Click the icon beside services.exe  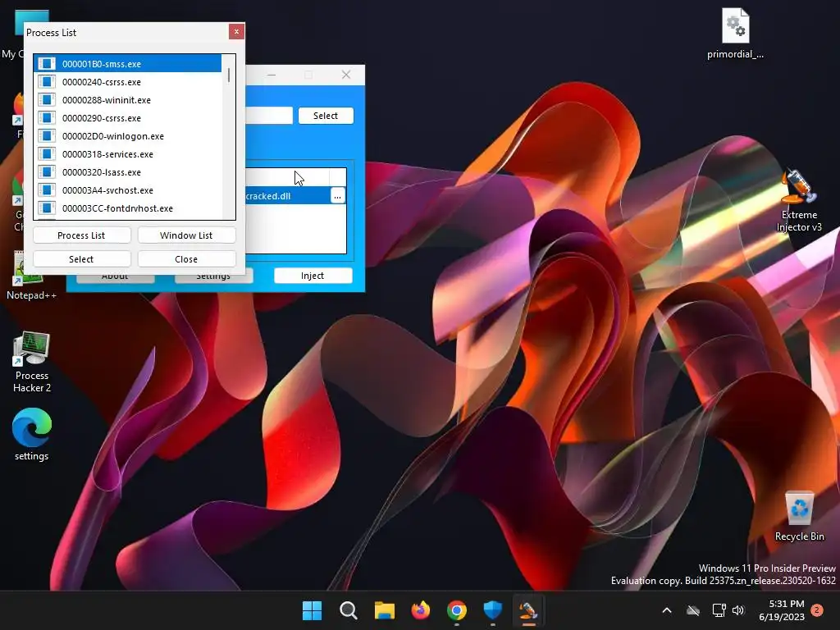pos(47,154)
